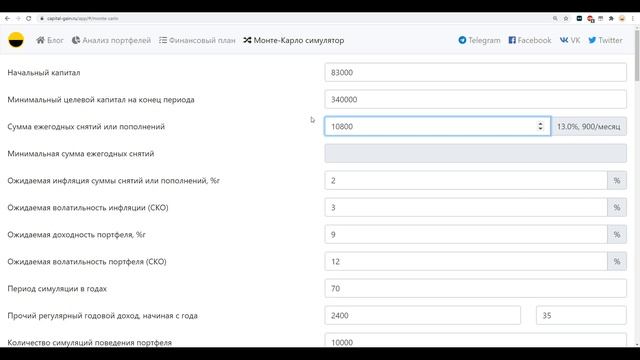
Task: Open the VK link
Action: pyautogui.click(x=570, y=40)
